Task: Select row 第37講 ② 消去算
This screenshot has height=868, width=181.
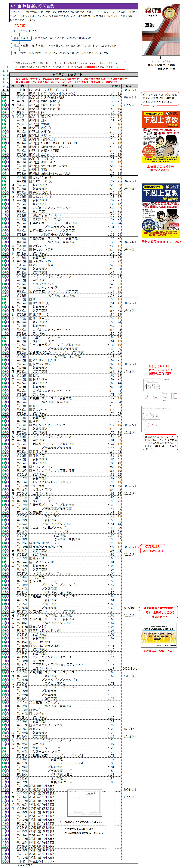Action: coord(69,231)
